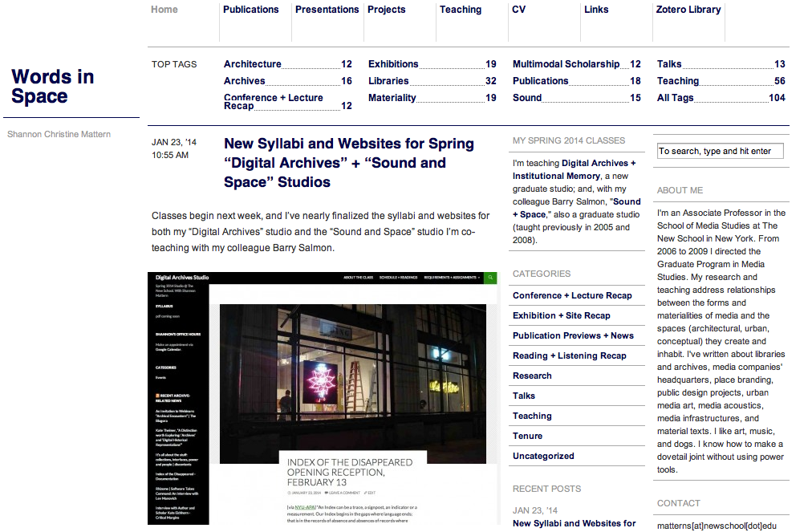
Task: Open the Uncategorized category
Action: pos(543,456)
